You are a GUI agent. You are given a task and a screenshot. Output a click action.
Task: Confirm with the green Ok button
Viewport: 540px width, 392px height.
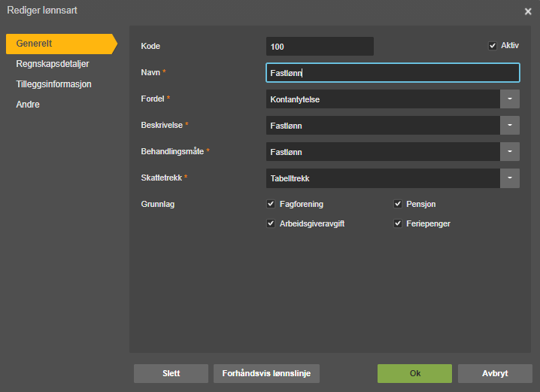point(414,373)
